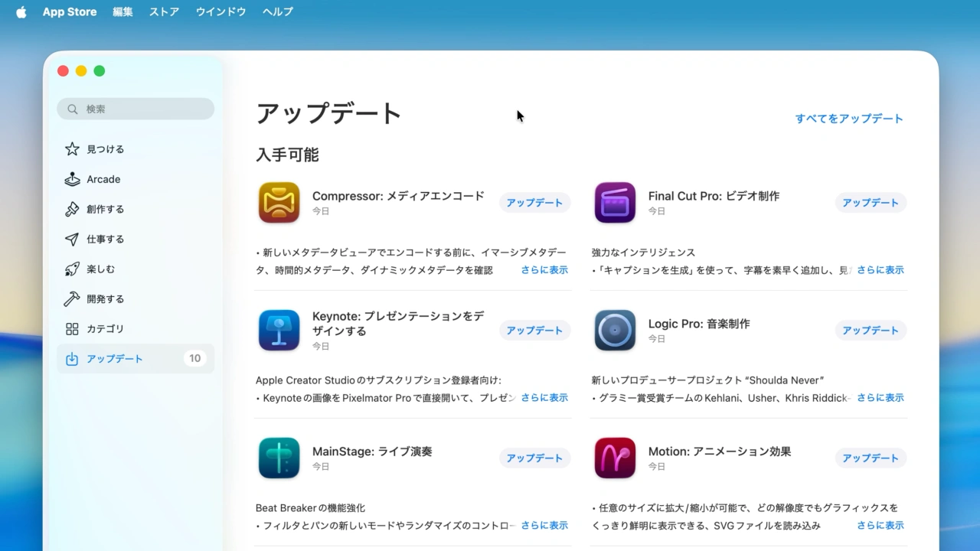Click the hammer icon beside 開発する
The height and width of the screenshot is (551, 980).
pyautogui.click(x=72, y=298)
